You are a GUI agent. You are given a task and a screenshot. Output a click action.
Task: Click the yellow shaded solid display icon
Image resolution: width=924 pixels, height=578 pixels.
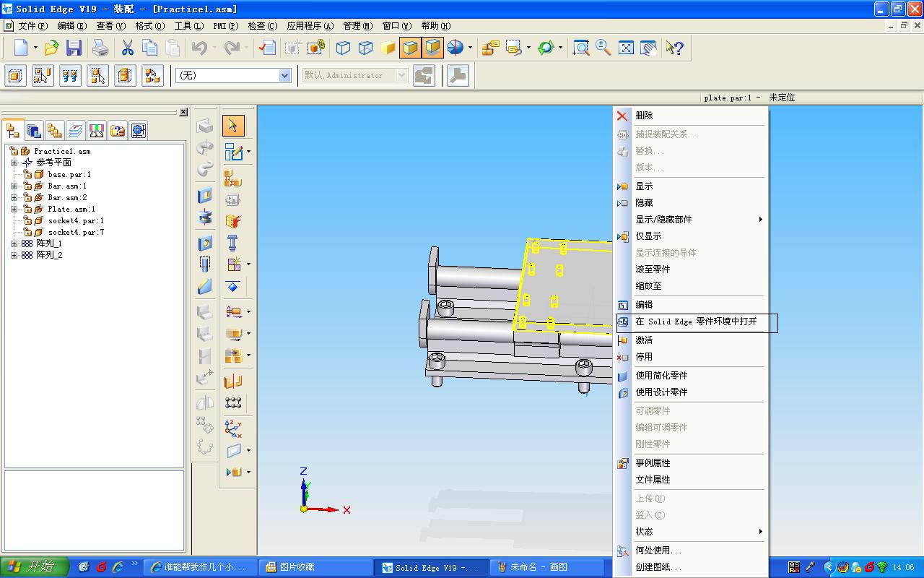[x=388, y=48]
